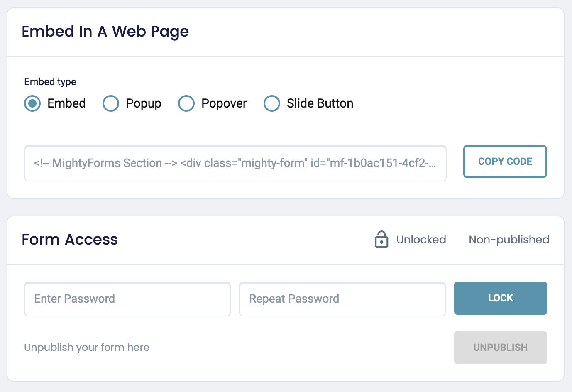Click the Embed radio option label text

tap(66, 103)
